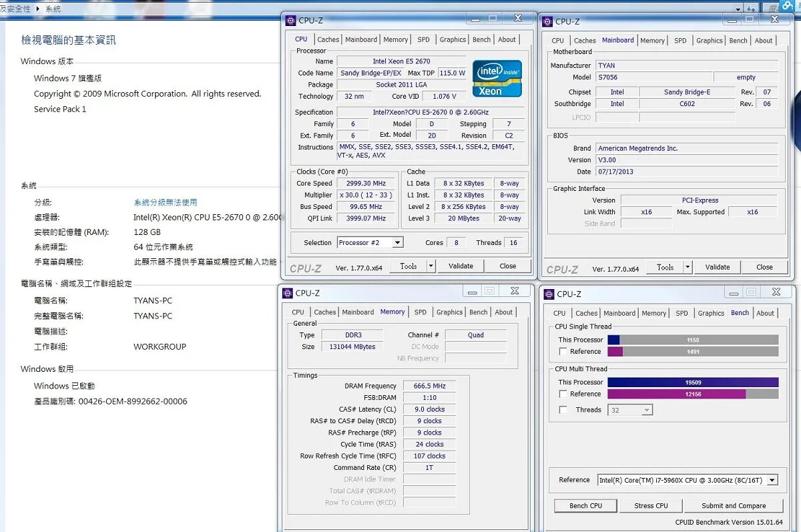The image size is (801, 532).
Task: Toggle the Threads checkbox in Bench window
Action: pos(563,409)
